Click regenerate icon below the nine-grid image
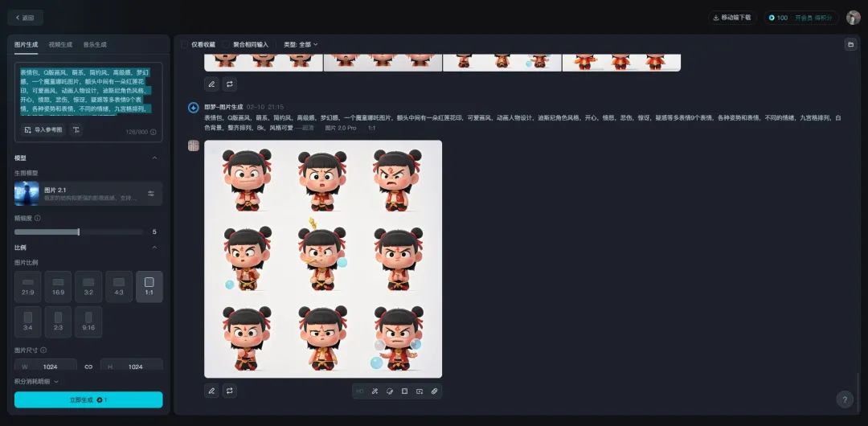 pyautogui.click(x=230, y=391)
